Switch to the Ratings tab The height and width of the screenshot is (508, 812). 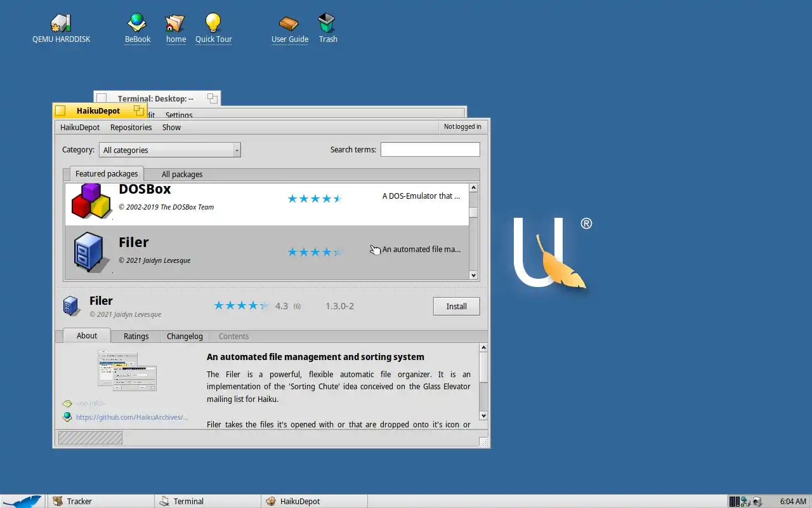click(136, 337)
